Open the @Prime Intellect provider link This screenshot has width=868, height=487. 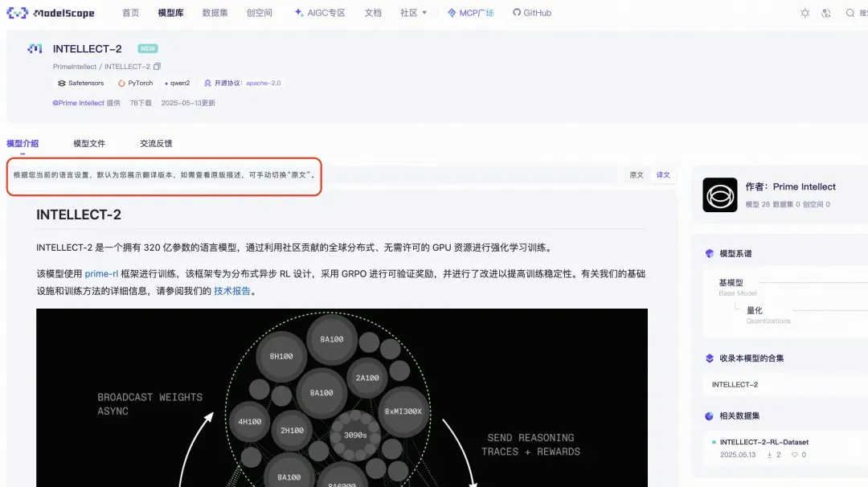click(78, 103)
